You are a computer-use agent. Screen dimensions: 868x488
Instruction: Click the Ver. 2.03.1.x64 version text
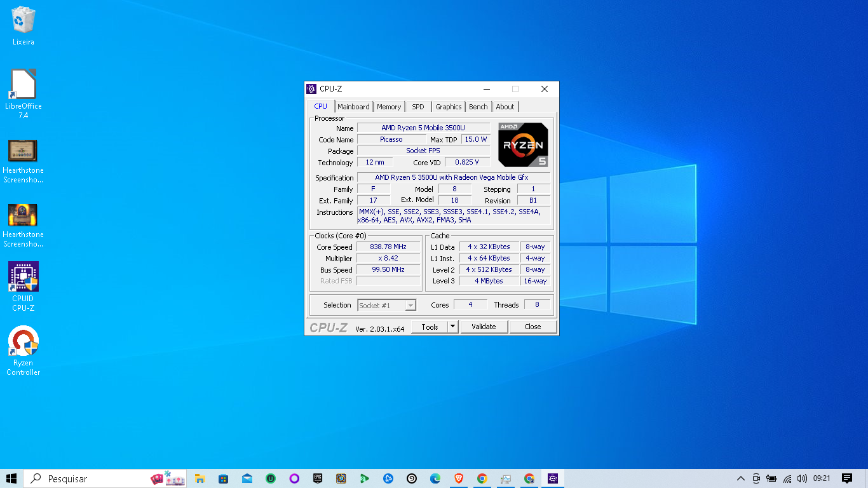(x=380, y=329)
